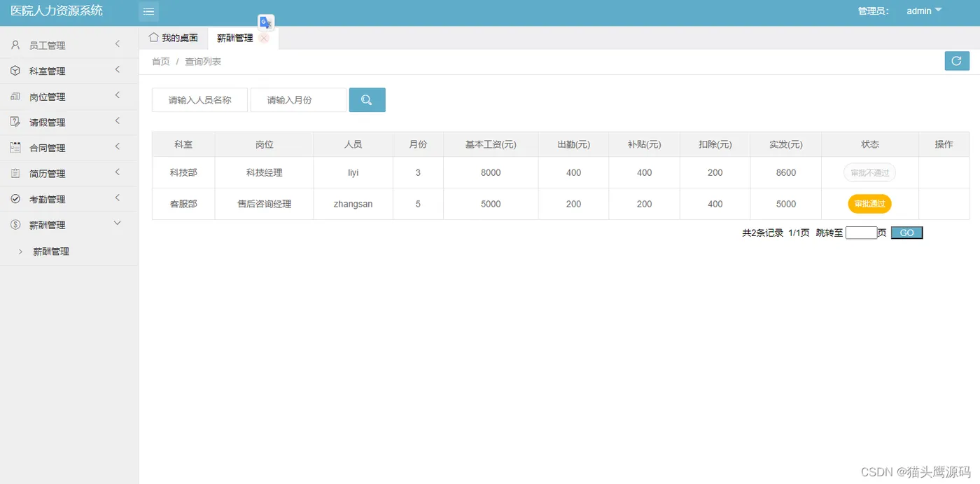Screen dimensions: 980x484
Task: Close the 薪酬管理 tab
Action: [x=264, y=39]
